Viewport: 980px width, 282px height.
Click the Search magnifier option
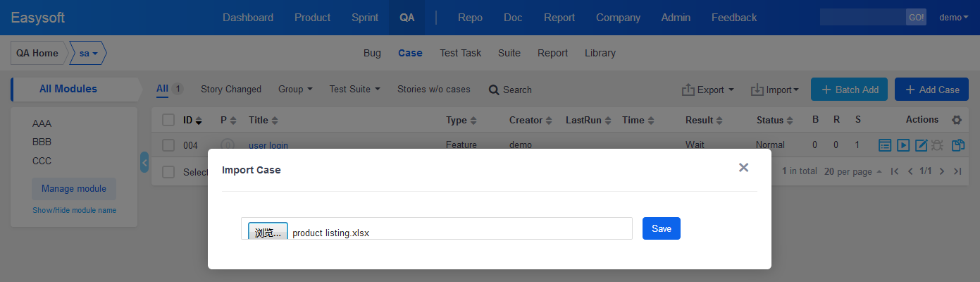click(510, 90)
